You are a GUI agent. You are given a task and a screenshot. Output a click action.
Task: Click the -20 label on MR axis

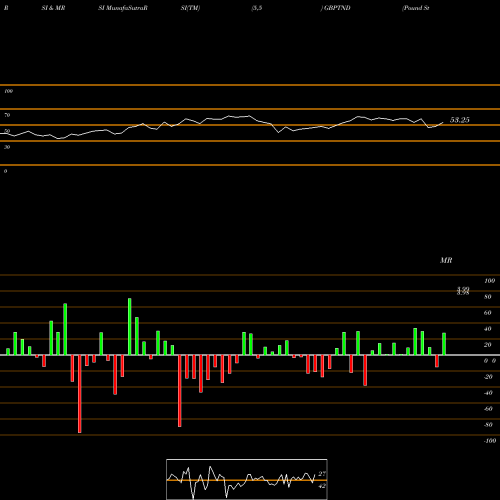tap(488, 377)
